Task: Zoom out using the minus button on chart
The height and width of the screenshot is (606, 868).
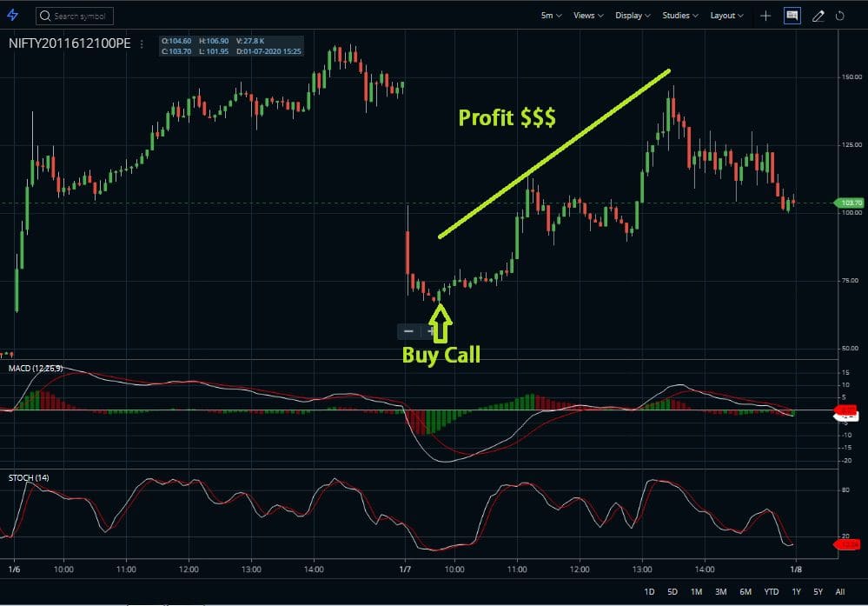Action: (x=408, y=331)
